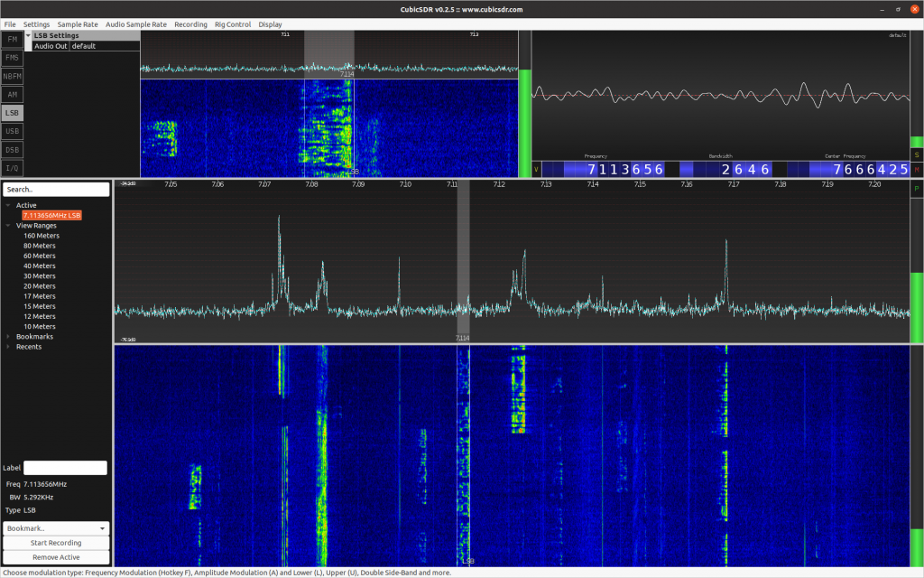This screenshot has width=924, height=578.
Task: Click the leading 7 in Frequency tuner
Action: (x=591, y=170)
